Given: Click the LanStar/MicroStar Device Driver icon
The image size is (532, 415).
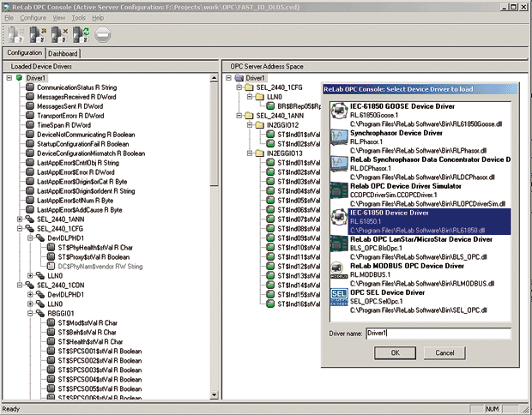Looking at the screenshot, I should tap(339, 244).
